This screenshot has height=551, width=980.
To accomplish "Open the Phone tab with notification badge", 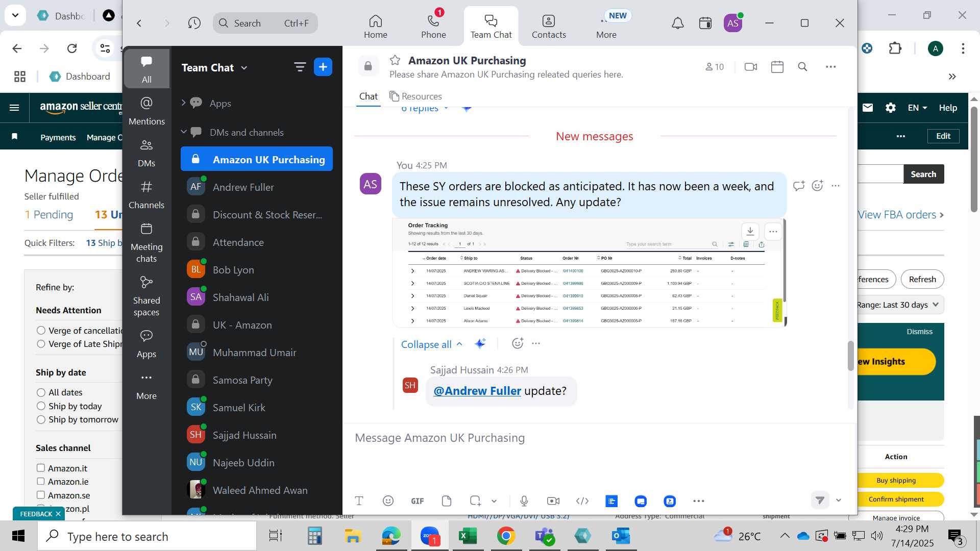I will pyautogui.click(x=433, y=25).
